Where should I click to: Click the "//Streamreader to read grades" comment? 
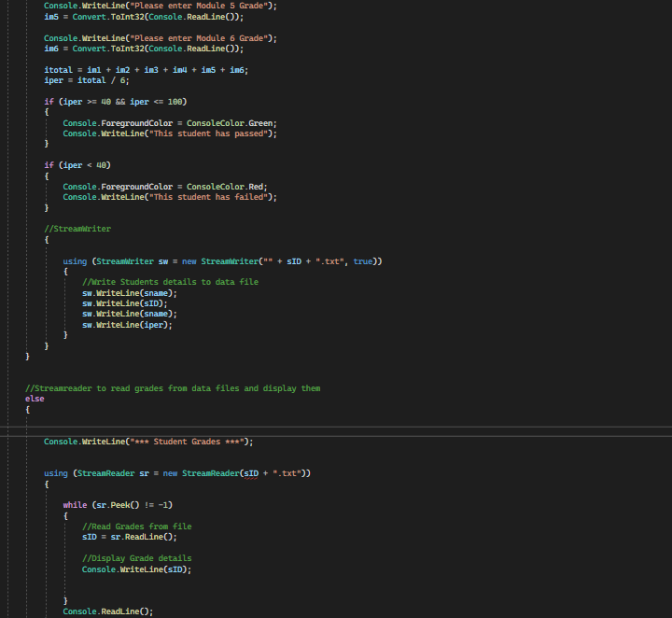click(173, 387)
